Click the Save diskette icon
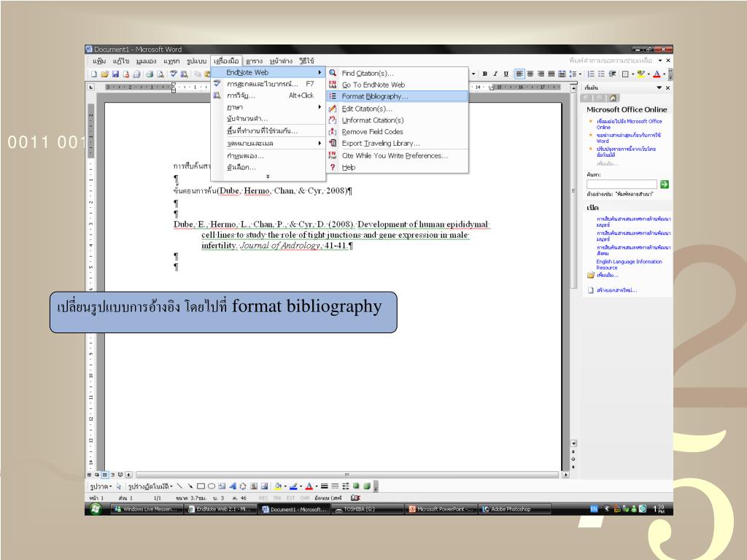 coord(115,74)
